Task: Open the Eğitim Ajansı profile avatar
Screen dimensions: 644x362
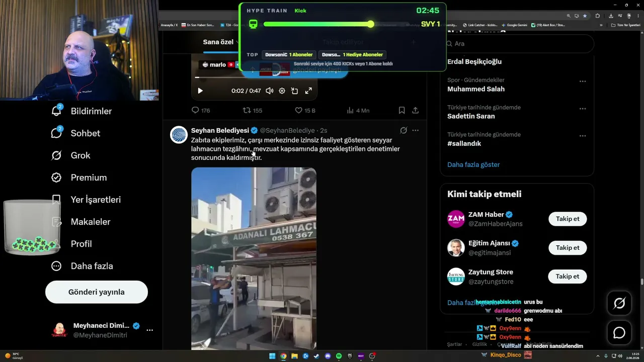Action: [456, 247]
